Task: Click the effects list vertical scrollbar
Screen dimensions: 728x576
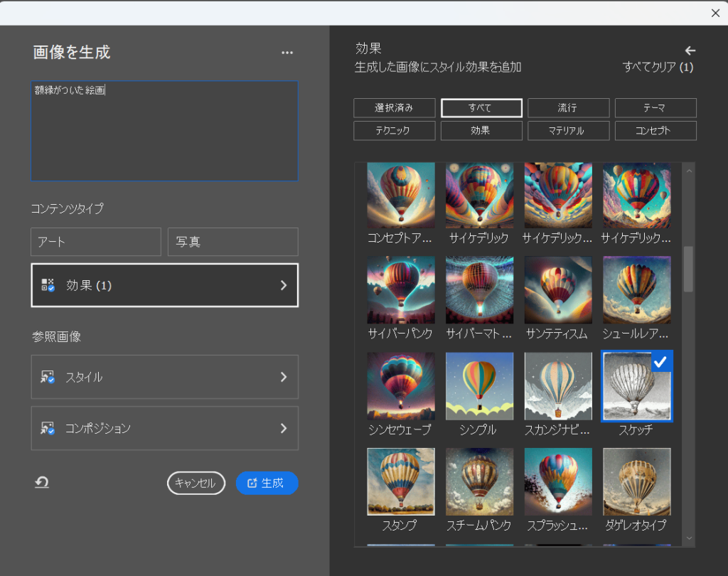Action: [x=688, y=270]
